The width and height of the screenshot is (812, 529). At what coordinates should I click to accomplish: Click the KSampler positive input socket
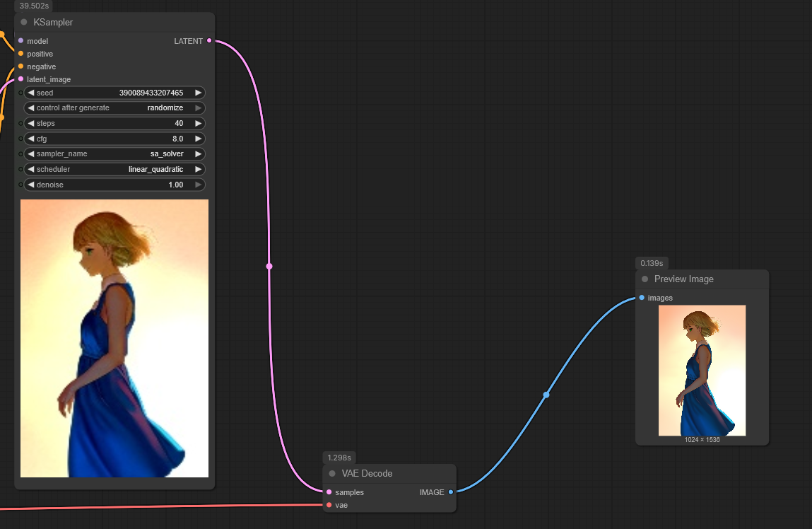[20, 53]
